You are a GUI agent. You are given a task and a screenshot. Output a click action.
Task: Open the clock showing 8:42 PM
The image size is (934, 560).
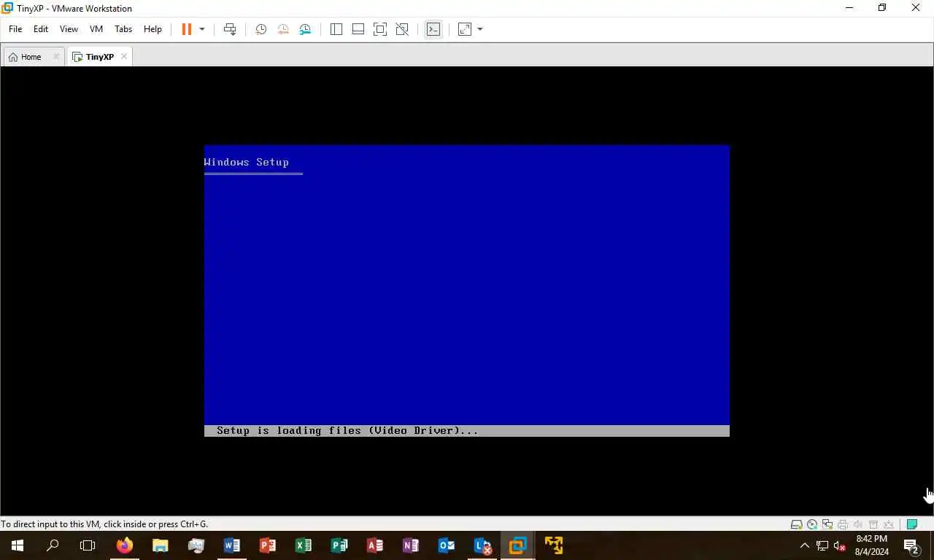[x=872, y=545]
